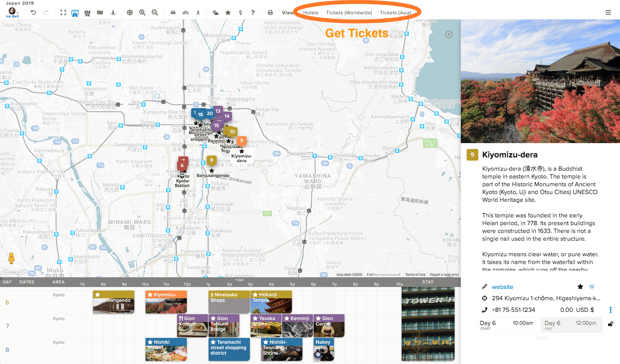
Task: Open the Gion Corner event block
Action: pos(329,326)
